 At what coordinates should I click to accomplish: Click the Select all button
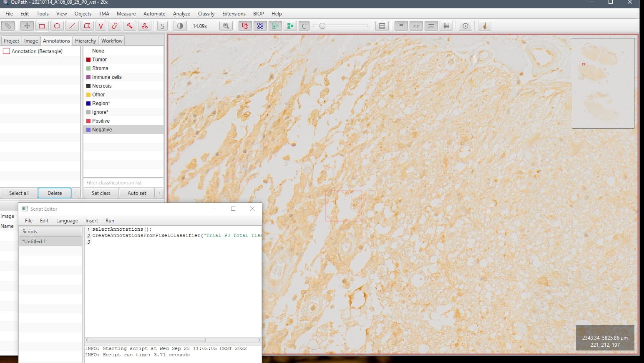coord(18,193)
